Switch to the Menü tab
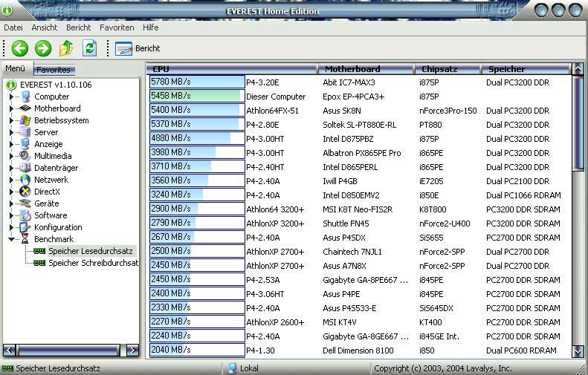This screenshot has height=375, width=588. 16,68
